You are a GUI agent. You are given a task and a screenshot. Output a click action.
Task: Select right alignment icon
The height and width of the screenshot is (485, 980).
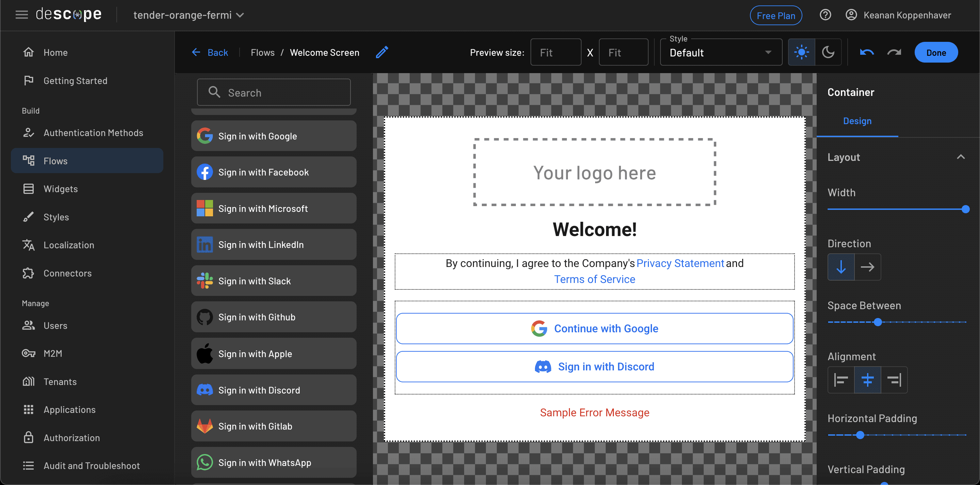[894, 380]
